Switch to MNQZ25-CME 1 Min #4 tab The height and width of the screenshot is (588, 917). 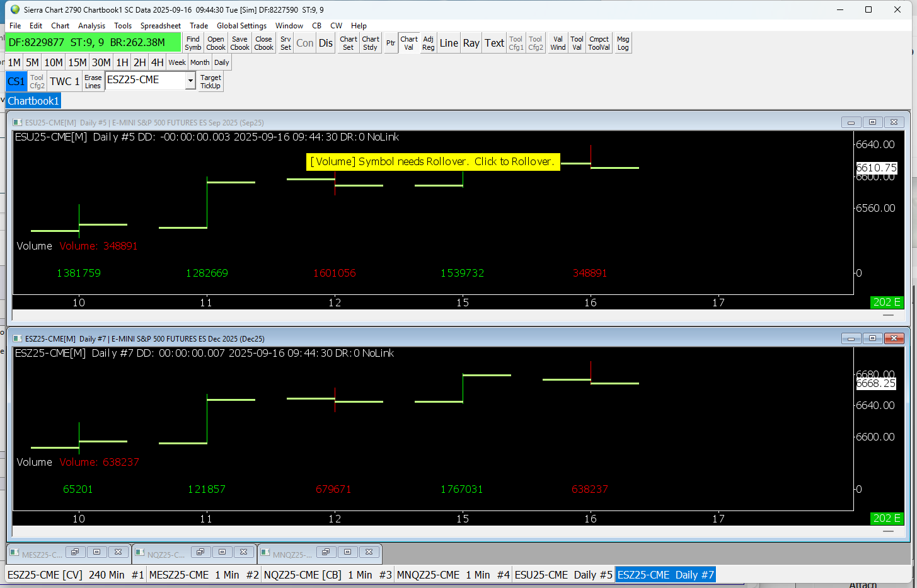point(453,575)
